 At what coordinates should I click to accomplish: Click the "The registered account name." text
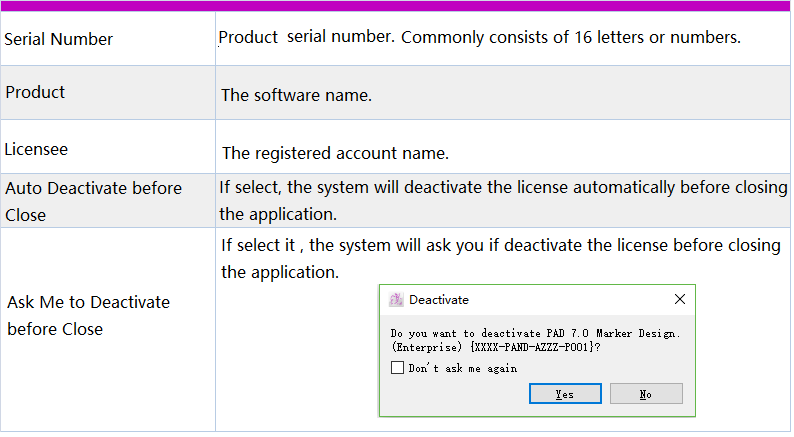(x=335, y=153)
